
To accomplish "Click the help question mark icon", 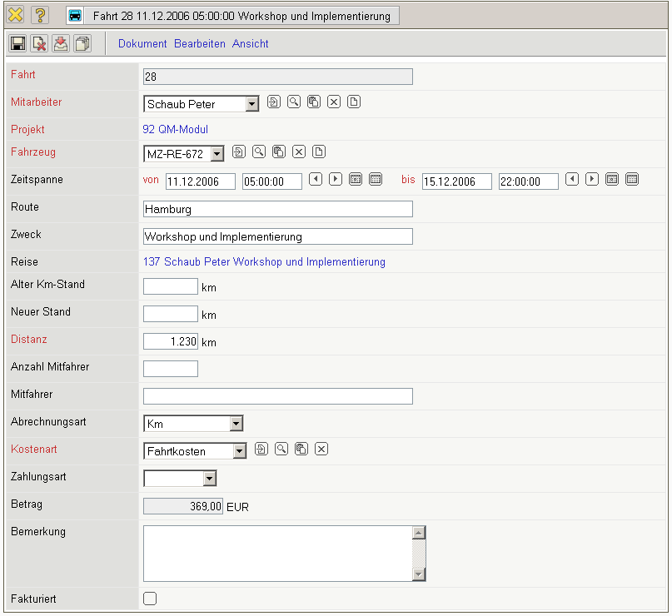I will click(x=40, y=15).
